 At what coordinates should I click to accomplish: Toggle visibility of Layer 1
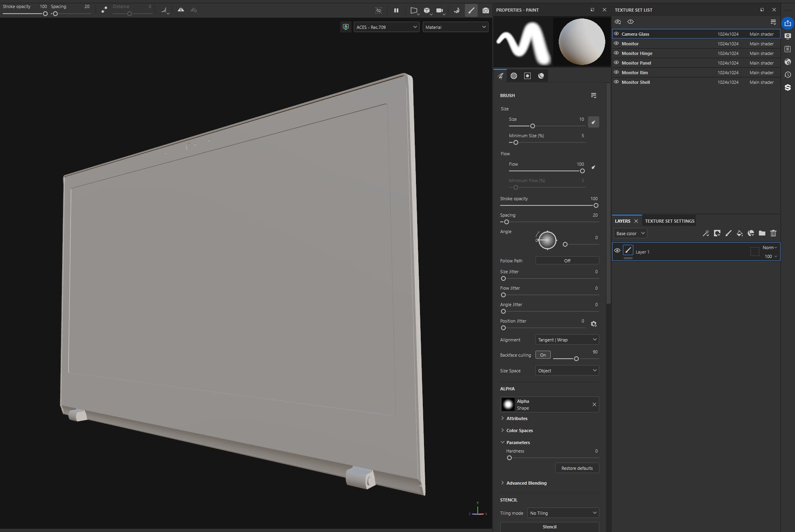coord(617,251)
